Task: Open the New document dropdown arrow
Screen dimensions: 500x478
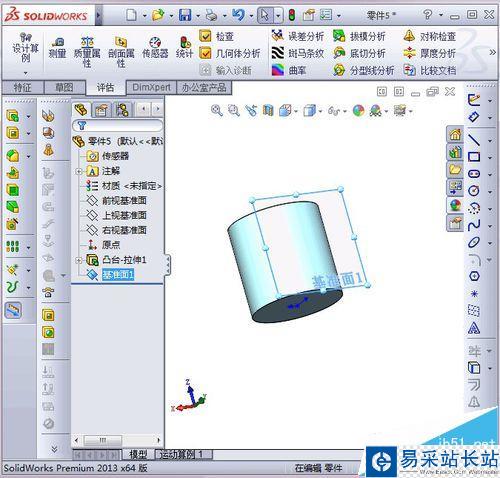Action: coord(145,15)
